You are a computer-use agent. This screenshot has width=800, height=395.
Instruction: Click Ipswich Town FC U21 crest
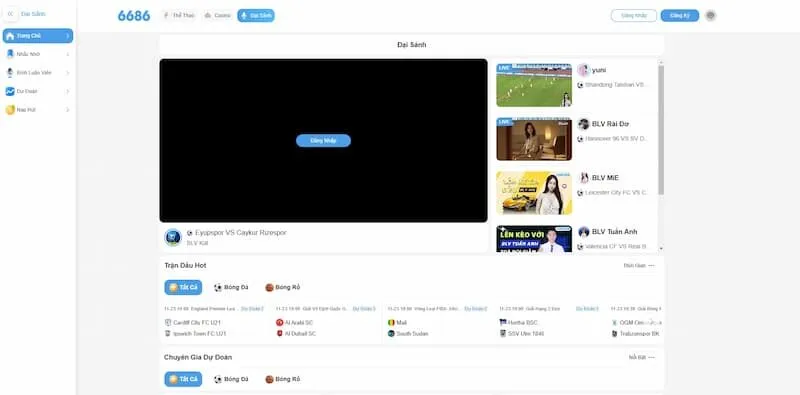point(168,333)
